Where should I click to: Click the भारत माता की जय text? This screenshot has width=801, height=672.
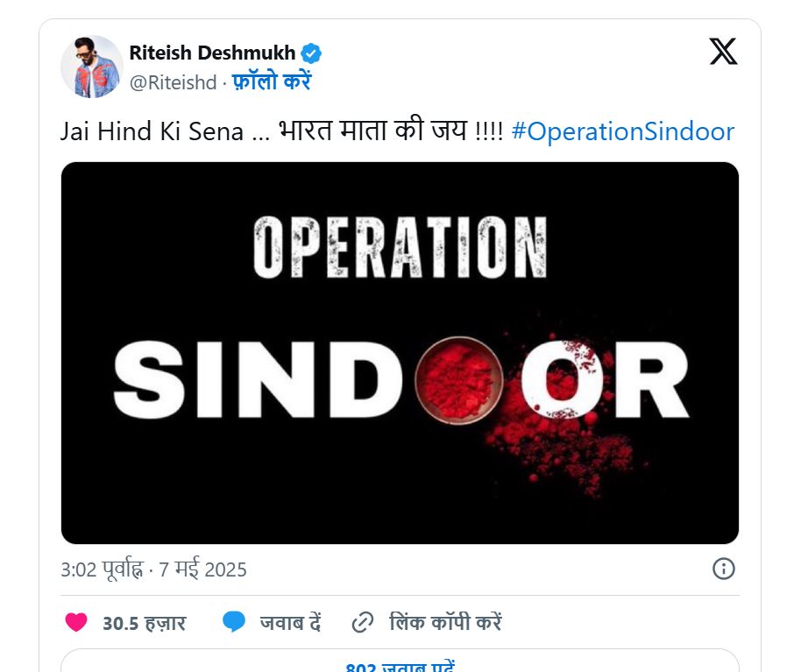373,131
